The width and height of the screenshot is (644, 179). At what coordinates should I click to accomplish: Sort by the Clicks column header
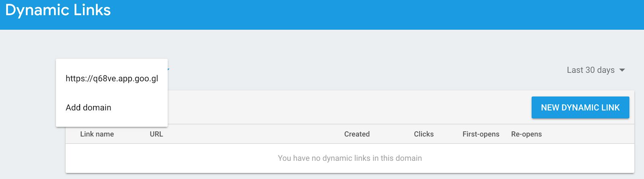[x=424, y=134]
